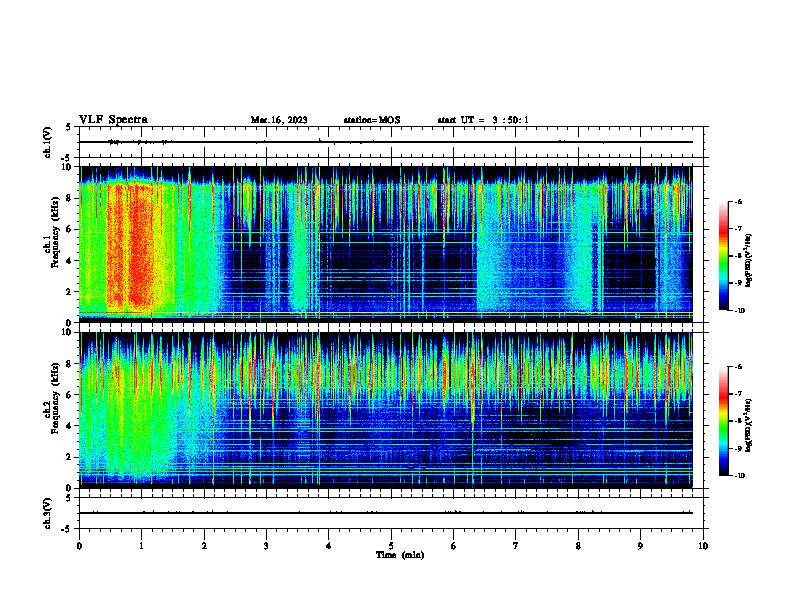Click the "-5" tick on ch.3(V) axis
Image resolution: width=792 pixels, height=612 pixels.
click(67, 529)
